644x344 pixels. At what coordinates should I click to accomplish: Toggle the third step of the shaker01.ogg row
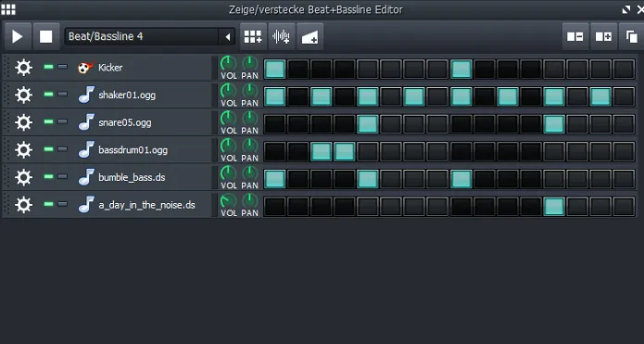(x=322, y=96)
